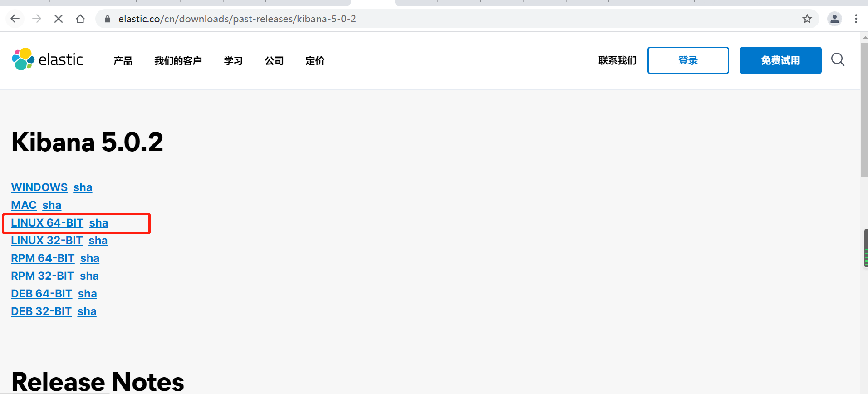This screenshot has width=868, height=394.
Task: Bookmark this page with the star
Action: pos(807,19)
